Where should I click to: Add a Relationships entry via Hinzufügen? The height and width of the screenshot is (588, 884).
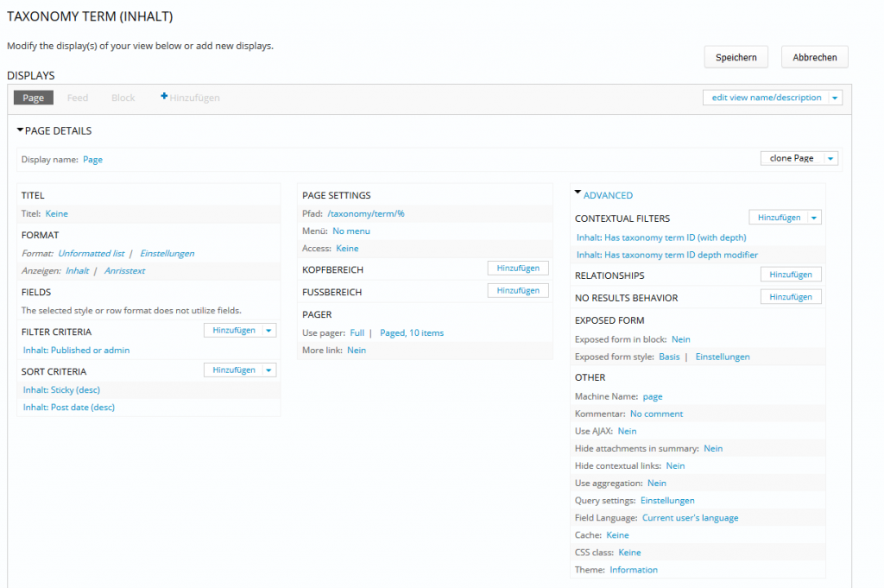(x=791, y=275)
